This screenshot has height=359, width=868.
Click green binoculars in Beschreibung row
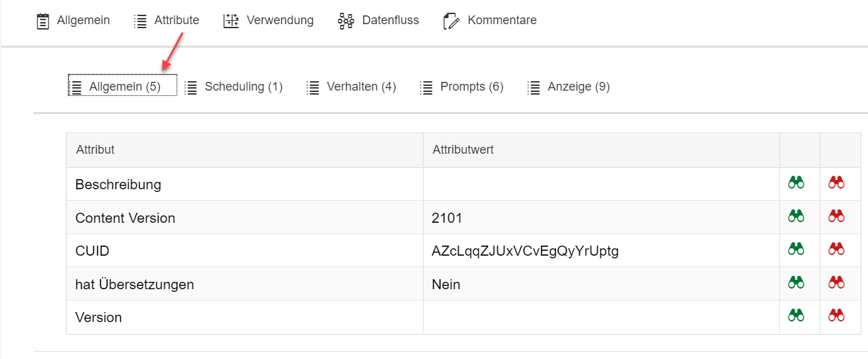point(796,183)
